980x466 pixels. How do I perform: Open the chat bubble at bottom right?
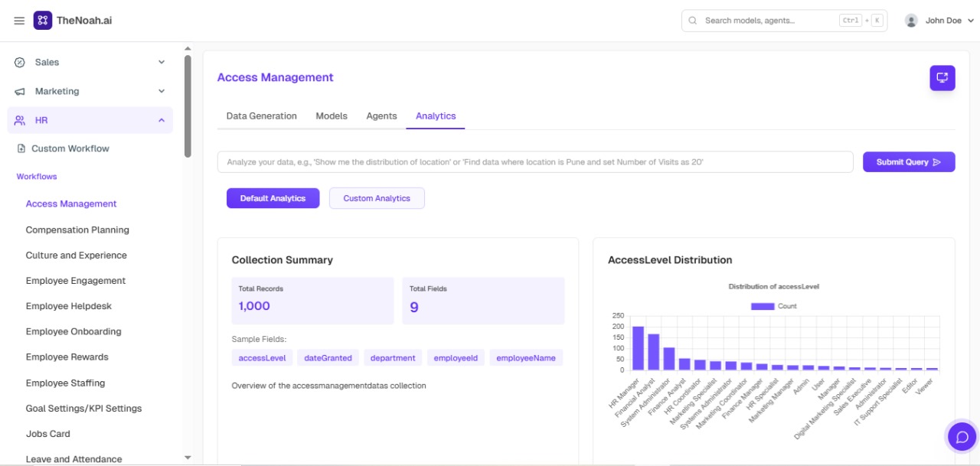pyautogui.click(x=962, y=436)
